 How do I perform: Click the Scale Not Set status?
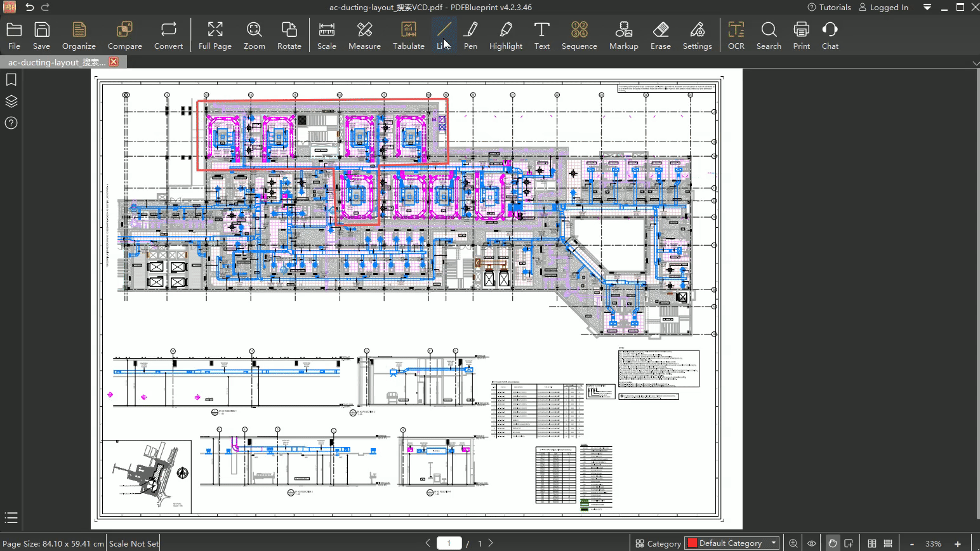pos(134,544)
